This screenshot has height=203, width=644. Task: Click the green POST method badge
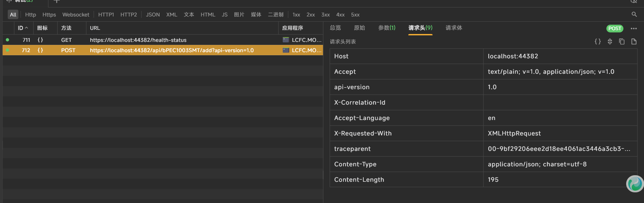(614, 28)
